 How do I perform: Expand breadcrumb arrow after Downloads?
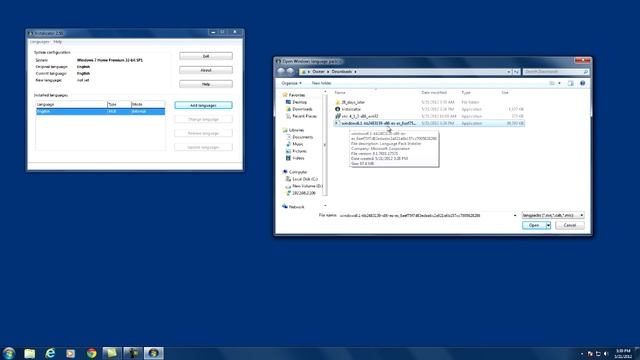tap(355, 72)
